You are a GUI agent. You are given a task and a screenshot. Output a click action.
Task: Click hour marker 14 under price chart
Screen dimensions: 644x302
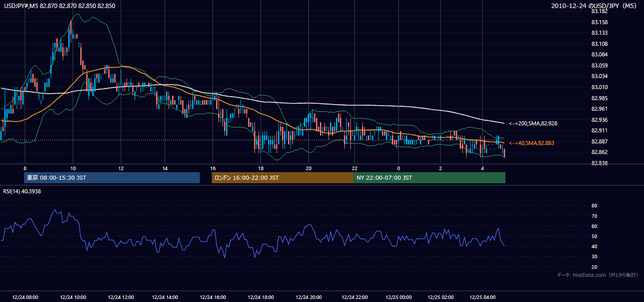coord(165,168)
